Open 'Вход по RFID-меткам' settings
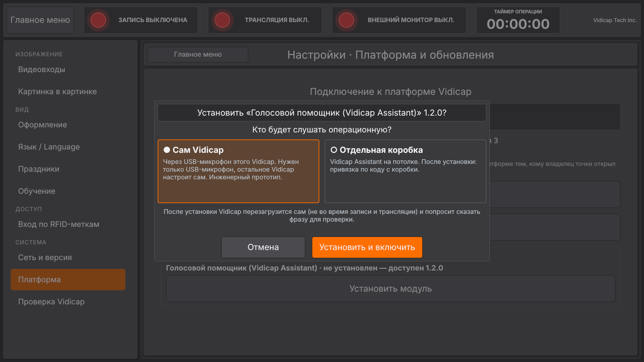Viewport: 644px width, 362px height. (68, 224)
